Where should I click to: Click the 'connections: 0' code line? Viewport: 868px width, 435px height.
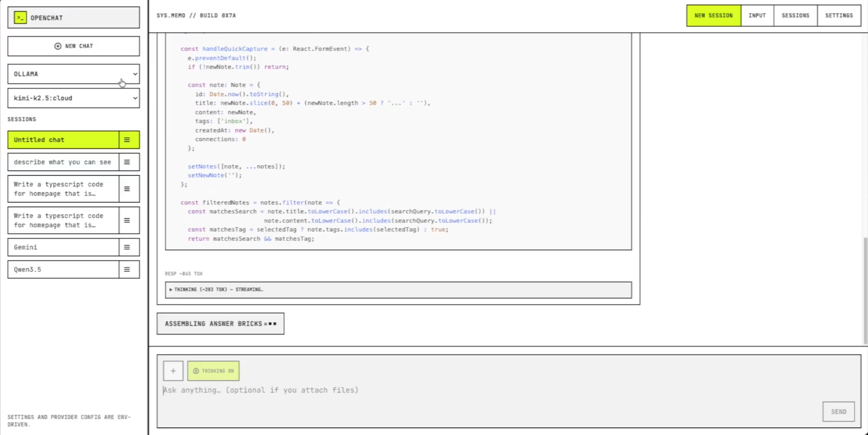tap(220, 139)
